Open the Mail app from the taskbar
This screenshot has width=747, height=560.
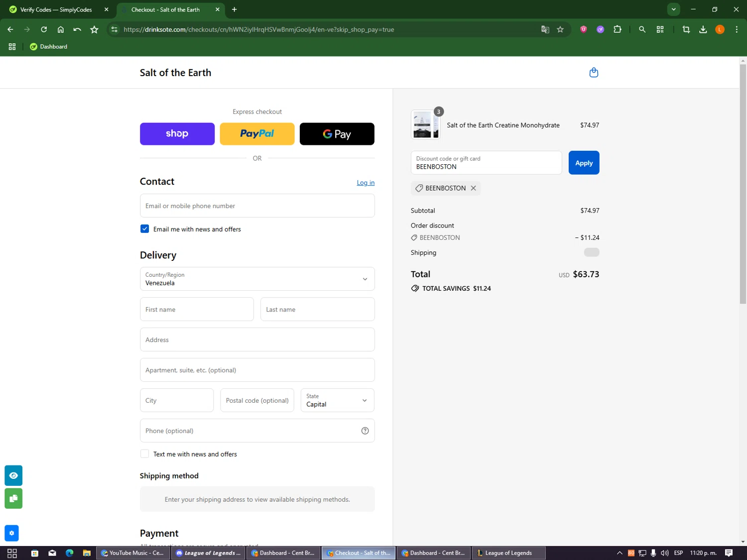coord(52,553)
